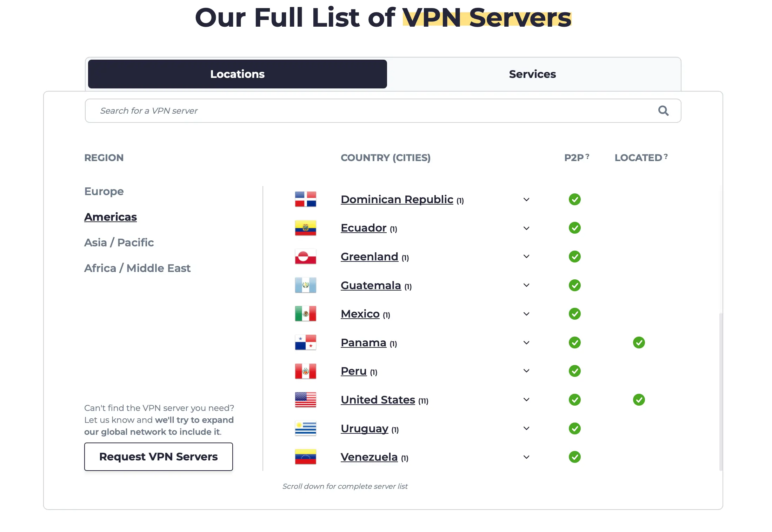Click the Request VPN Servers button
Image resolution: width=772 pixels, height=532 pixels.
pos(158,457)
